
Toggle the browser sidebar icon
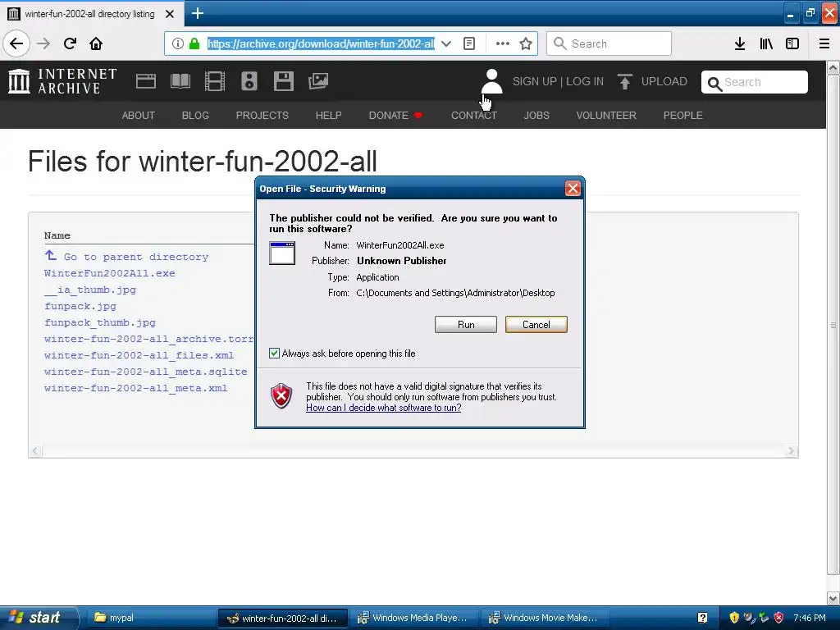[792, 43]
